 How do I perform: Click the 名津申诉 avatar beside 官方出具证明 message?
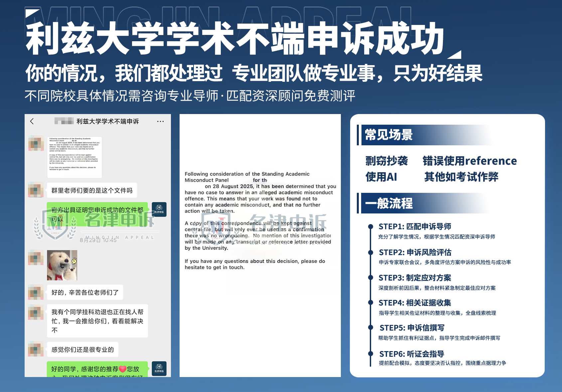point(159,209)
